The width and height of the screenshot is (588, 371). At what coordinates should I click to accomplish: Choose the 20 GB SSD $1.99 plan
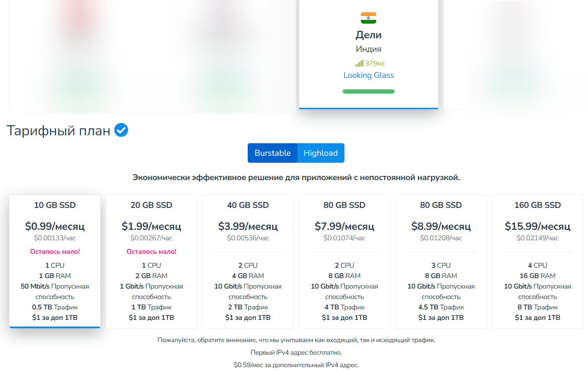point(151,261)
